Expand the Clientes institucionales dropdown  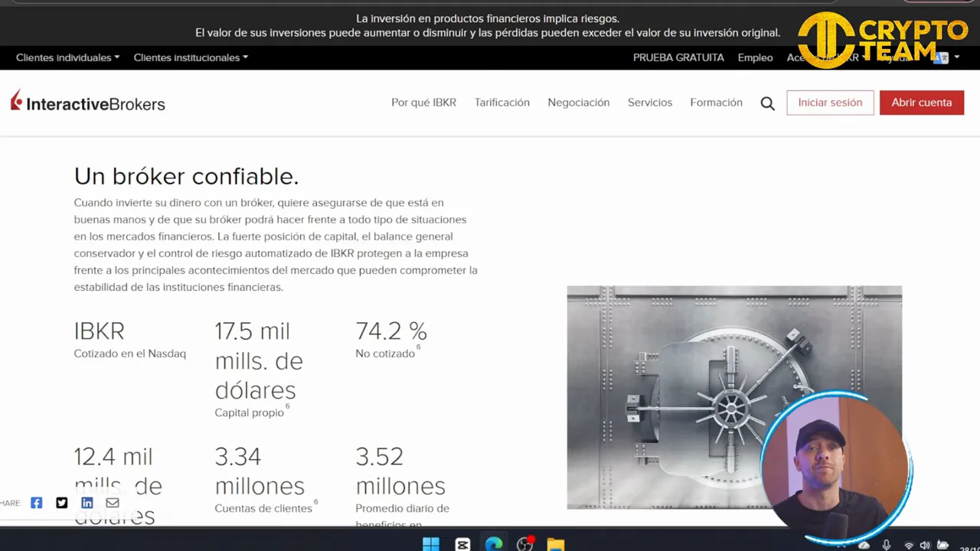pyautogui.click(x=191, y=57)
